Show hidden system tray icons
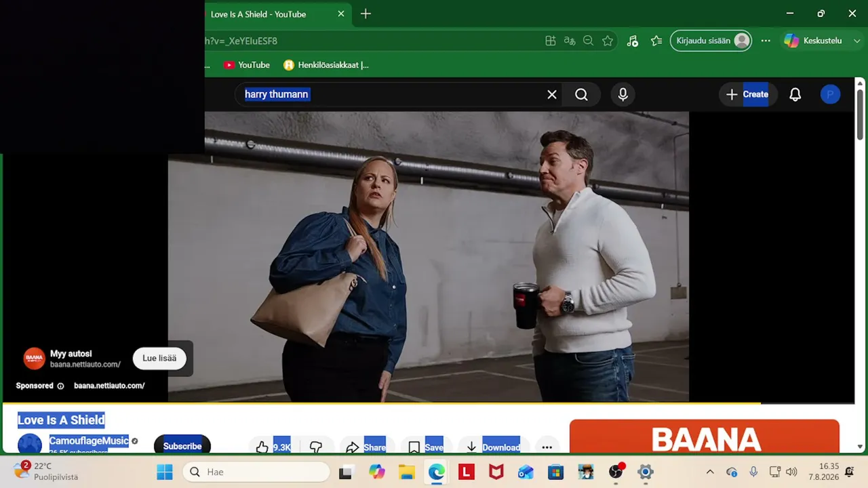The image size is (868, 488). tap(710, 472)
